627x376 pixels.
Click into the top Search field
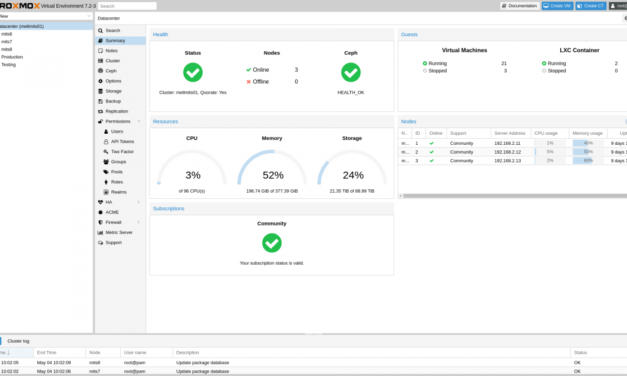click(127, 6)
